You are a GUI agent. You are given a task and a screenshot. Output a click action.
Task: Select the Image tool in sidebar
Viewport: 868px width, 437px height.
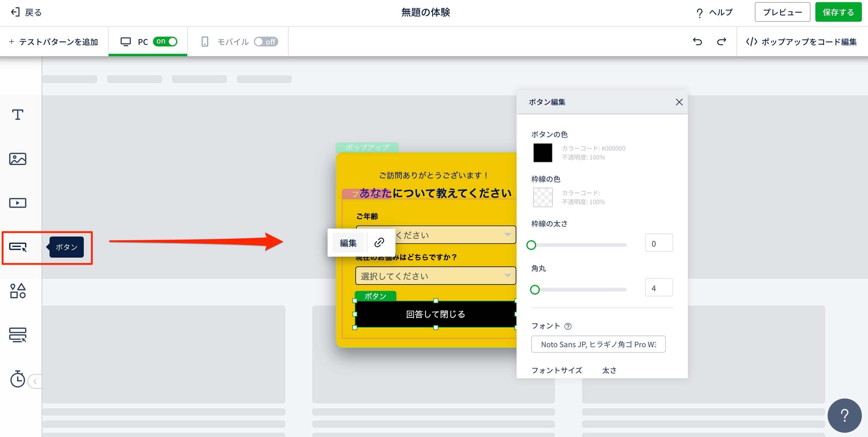pyautogui.click(x=18, y=159)
